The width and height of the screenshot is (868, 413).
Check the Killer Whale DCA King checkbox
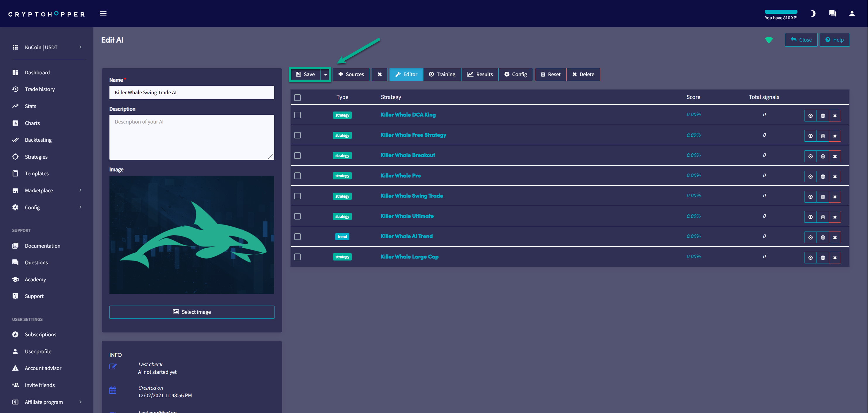[297, 115]
